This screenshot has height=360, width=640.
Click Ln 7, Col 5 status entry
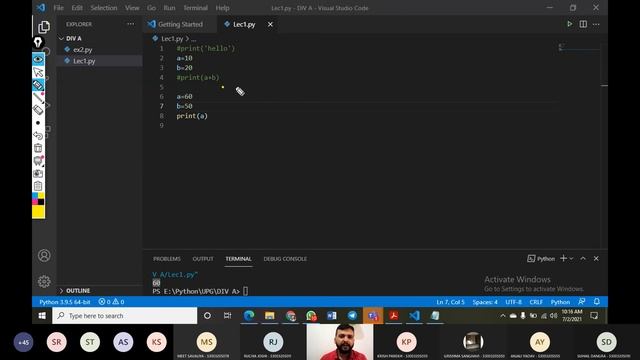[451, 302]
